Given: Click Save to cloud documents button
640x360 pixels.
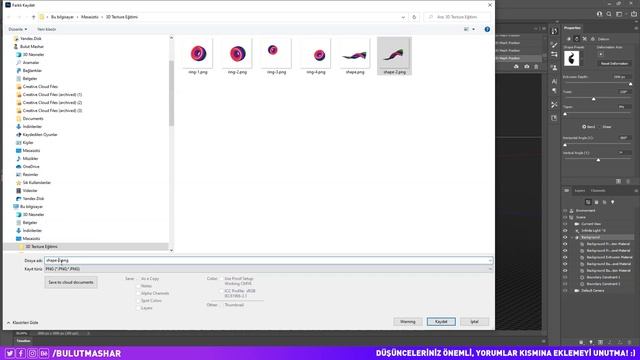Looking at the screenshot, I should (x=71, y=282).
